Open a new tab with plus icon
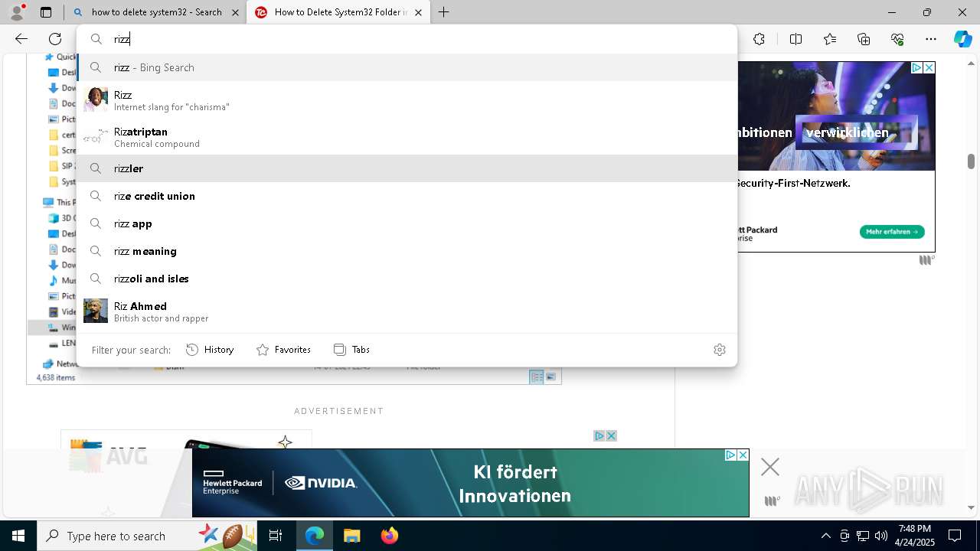Image resolution: width=980 pixels, height=551 pixels. [x=444, y=12]
